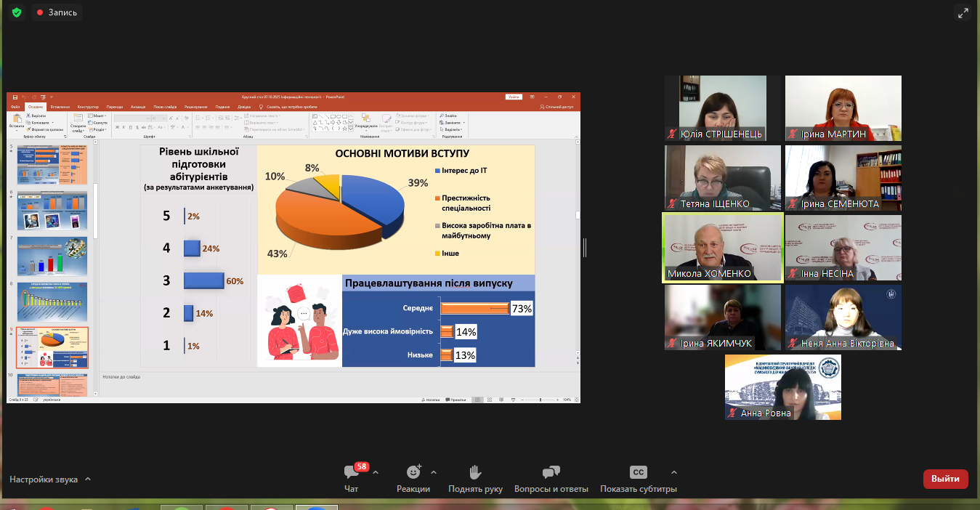Click the divider handle between slide and gallery
The height and width of the screenshot is (510, 980).
coord(585,247)
